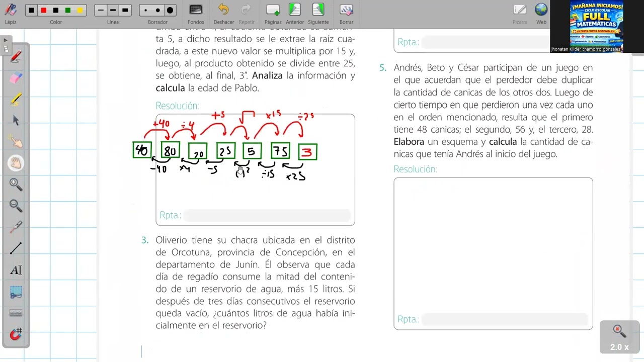The width and height of the screenshot is (644, 362).
Task: Select the scissors screen capture tool
Action: 16,292
